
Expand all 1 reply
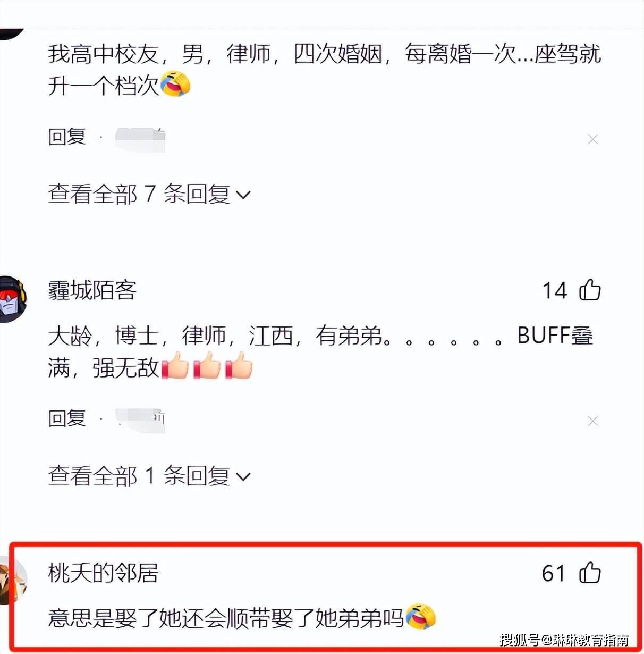click(149, 476)
